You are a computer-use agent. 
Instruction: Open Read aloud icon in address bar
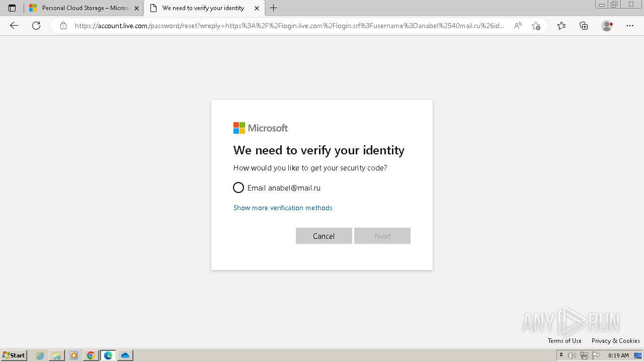518,26
